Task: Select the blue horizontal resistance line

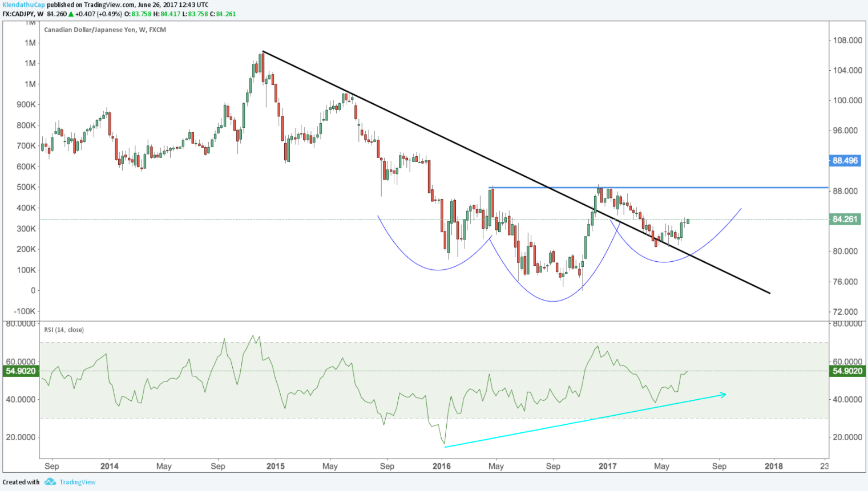Action: [x=713, y=187]
